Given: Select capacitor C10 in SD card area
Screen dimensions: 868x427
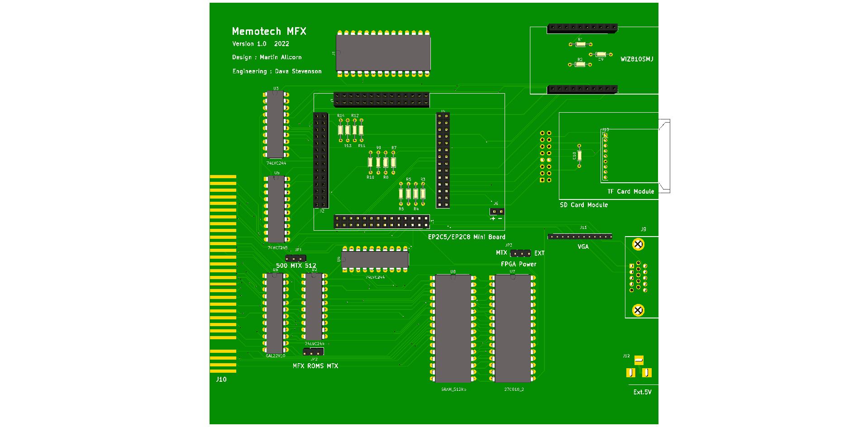Looking at the screenshot, I should [579, 156].
